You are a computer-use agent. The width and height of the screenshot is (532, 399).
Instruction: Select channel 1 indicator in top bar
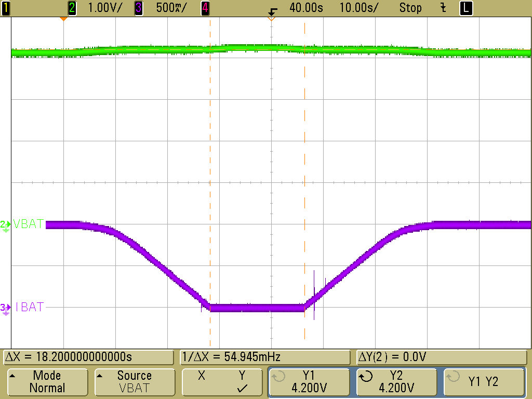(x=6, y=8)
